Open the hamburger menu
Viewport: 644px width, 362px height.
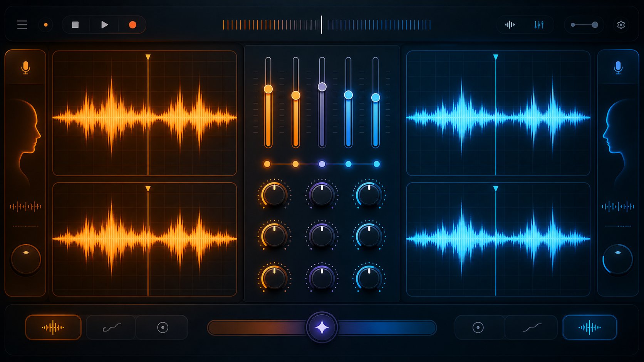click(x=22, y=25)
